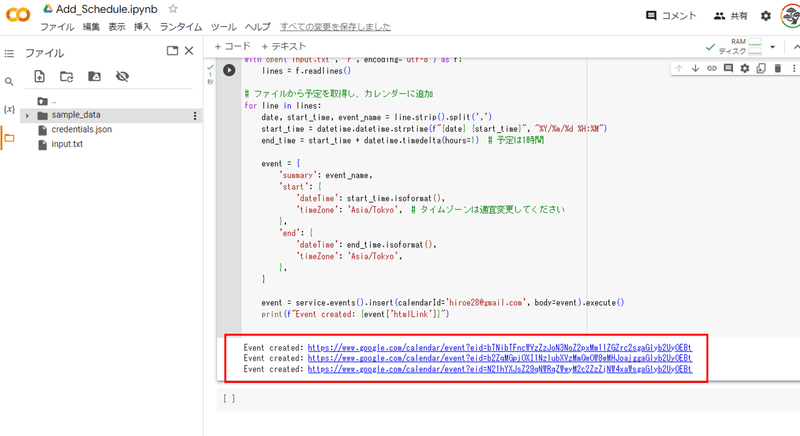The image size is (800, 436).
Task: Open sample_data three-dot options menu
Action: [195, 116]
